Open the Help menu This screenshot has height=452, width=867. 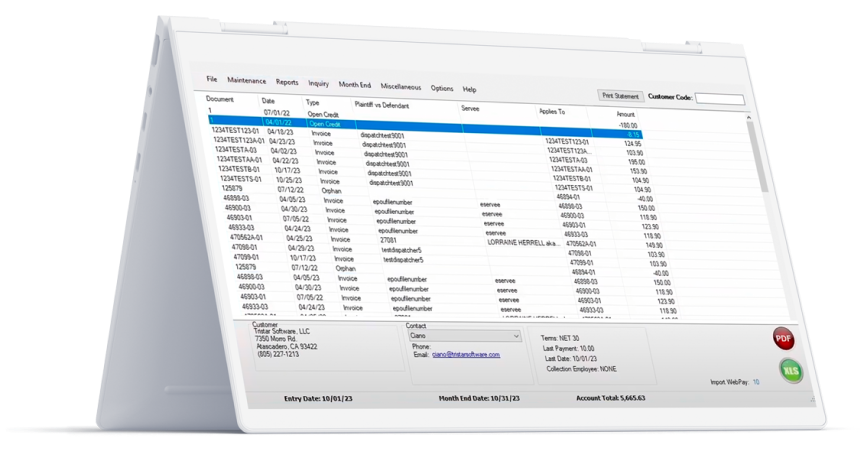coord(469,89)
